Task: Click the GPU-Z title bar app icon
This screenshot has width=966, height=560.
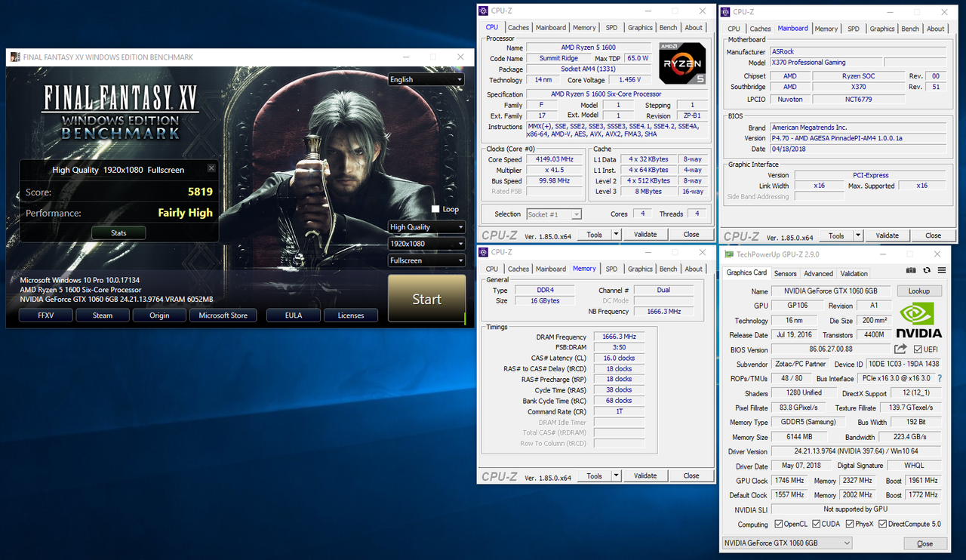Action: (x=729, y=254)
